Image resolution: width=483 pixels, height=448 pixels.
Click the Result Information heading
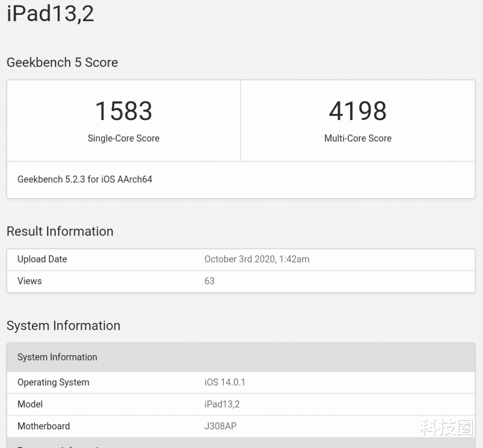60,231
